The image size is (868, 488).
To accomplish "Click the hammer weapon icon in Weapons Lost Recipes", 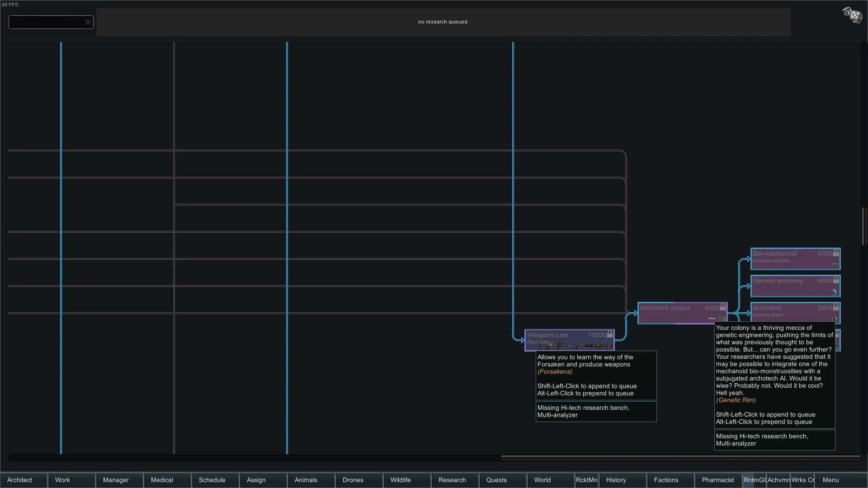I will [x=560, y=346].
